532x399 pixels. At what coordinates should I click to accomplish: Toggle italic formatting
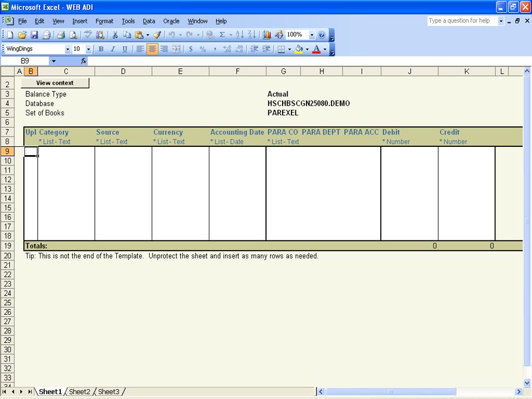click(x=112, y=49)
